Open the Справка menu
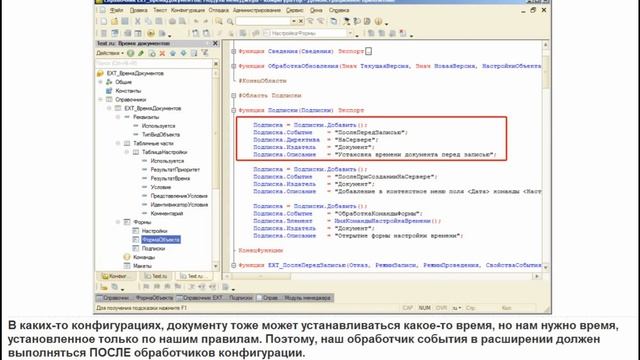The image size is (640, 360). click(x=338, y=10)
